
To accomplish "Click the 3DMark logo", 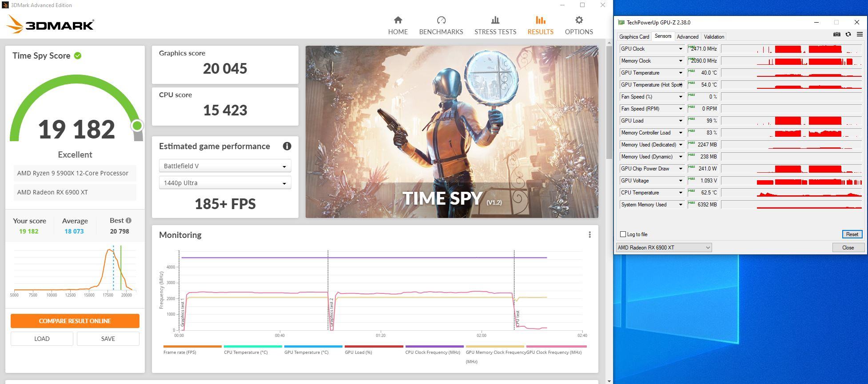I will coord(50,24).
